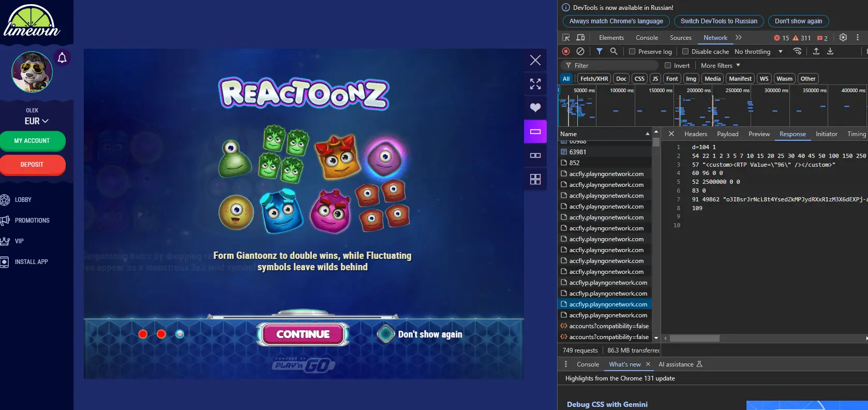Open DevTools customize three-dot menu
This screenshot has width=868, height=410.
pos(858,38)
